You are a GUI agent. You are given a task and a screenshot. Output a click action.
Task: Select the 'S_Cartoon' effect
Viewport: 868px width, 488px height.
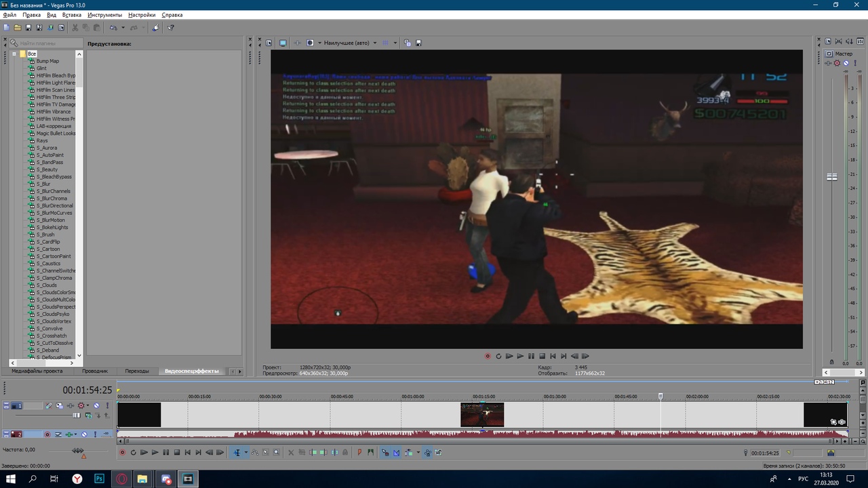[x=48, y=249]
